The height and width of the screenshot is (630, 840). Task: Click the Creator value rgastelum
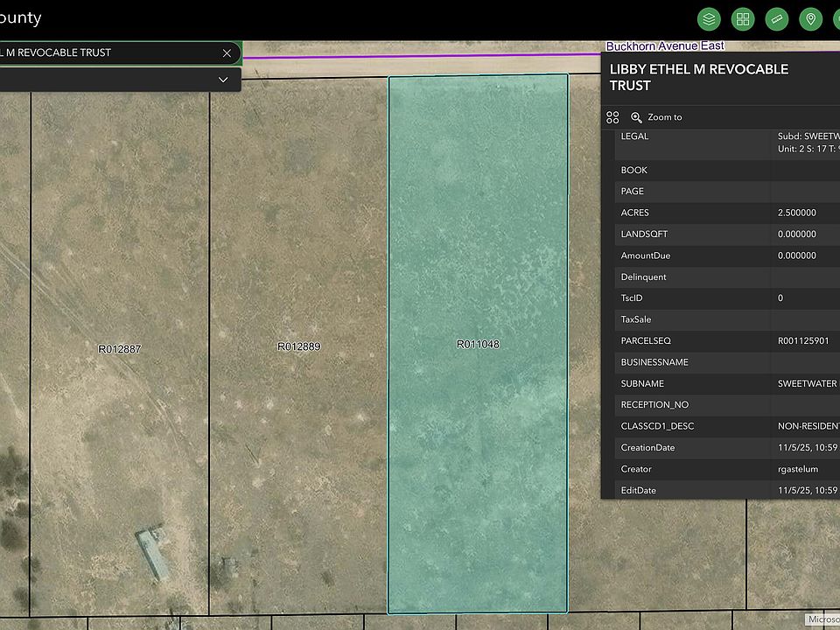tap(798, 469)
